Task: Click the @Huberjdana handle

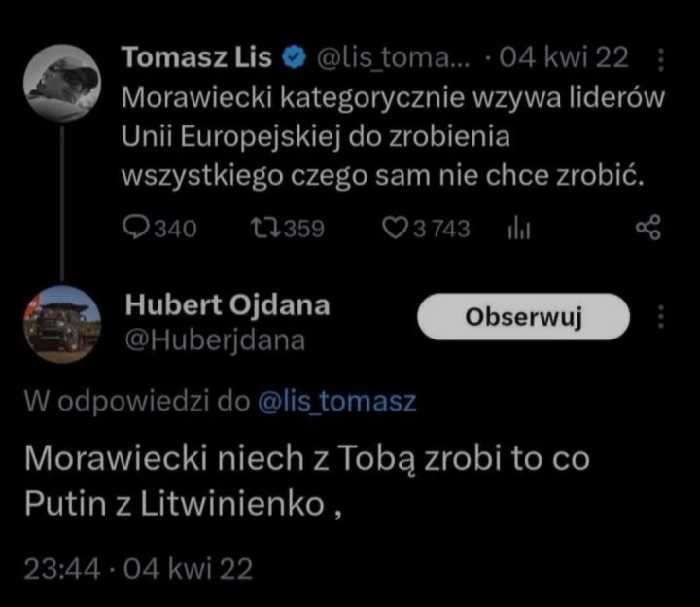Action: coord(215,339)
